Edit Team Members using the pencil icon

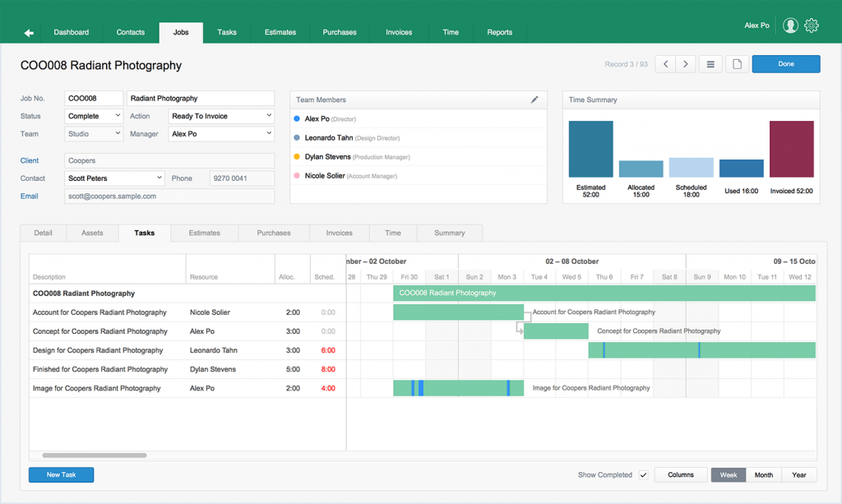pos(534,99)
